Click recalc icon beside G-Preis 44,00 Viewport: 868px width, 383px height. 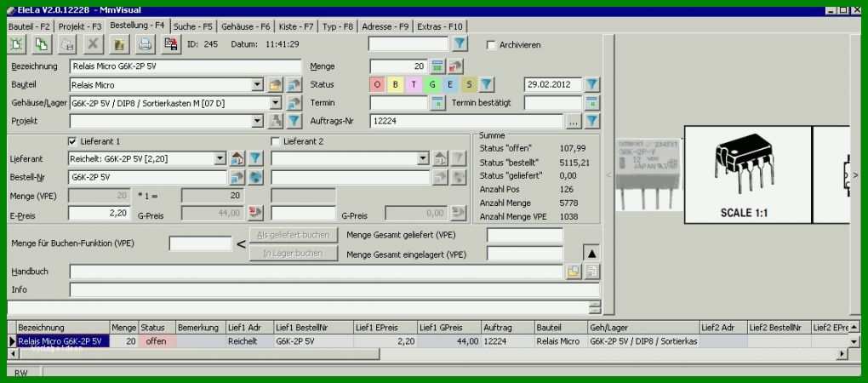pos(255,213)
